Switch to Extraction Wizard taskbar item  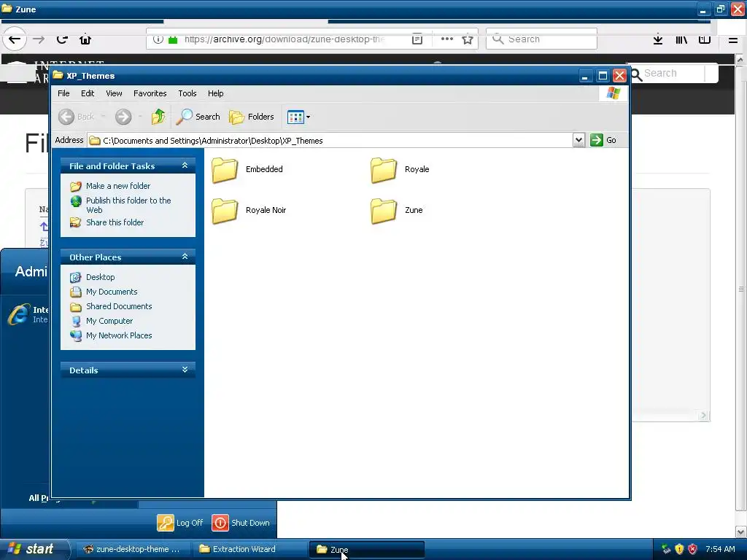point(249,549)
